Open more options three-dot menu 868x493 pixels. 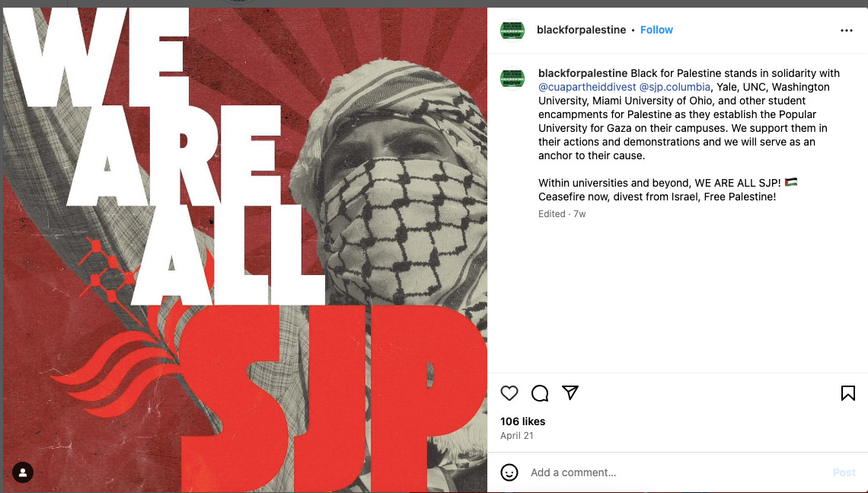tap(847, 30)
